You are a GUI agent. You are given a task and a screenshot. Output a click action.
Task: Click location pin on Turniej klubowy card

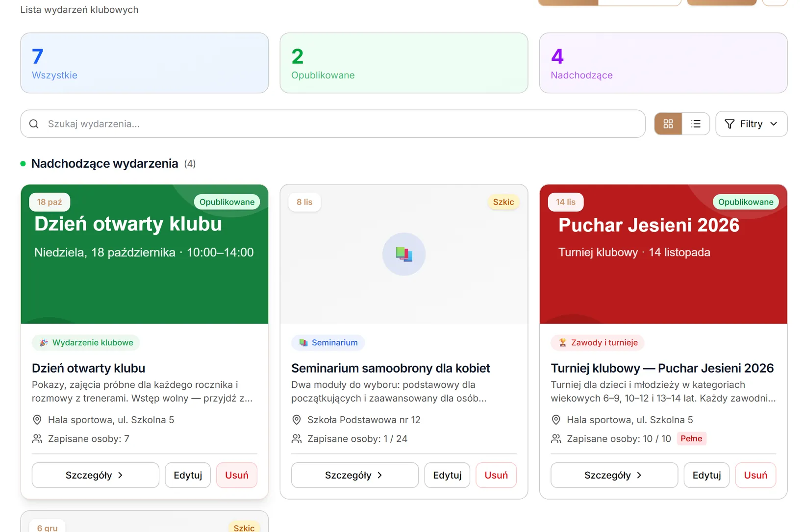(555, 420)
